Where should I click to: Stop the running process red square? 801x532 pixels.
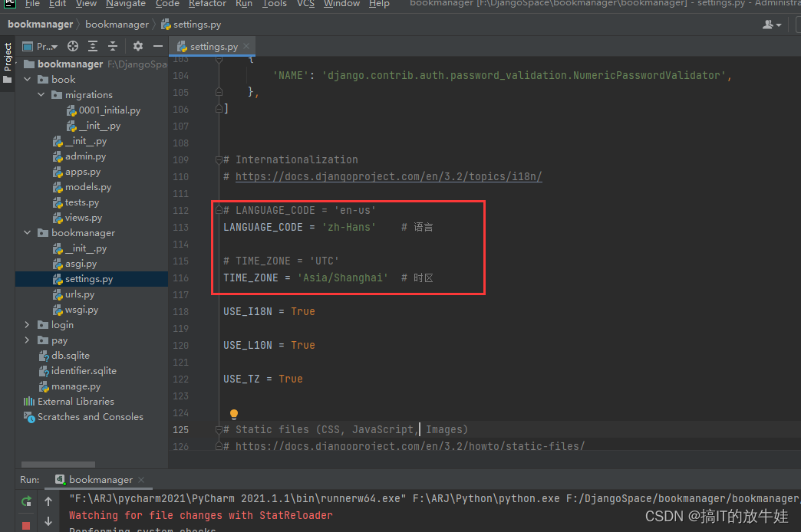point(26,525)
